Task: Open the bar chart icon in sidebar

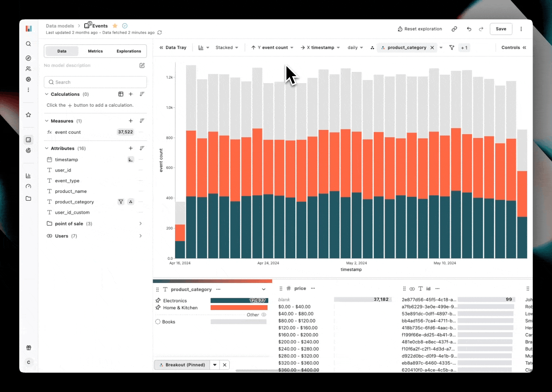Action: click(28, 176)
